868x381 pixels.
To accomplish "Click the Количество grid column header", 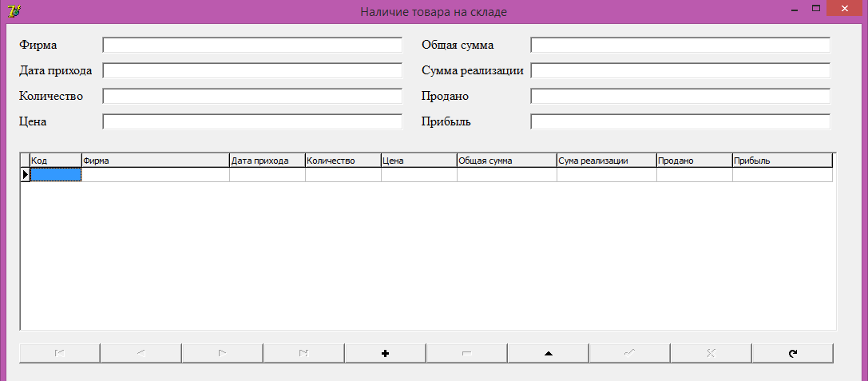I will 343,161.
